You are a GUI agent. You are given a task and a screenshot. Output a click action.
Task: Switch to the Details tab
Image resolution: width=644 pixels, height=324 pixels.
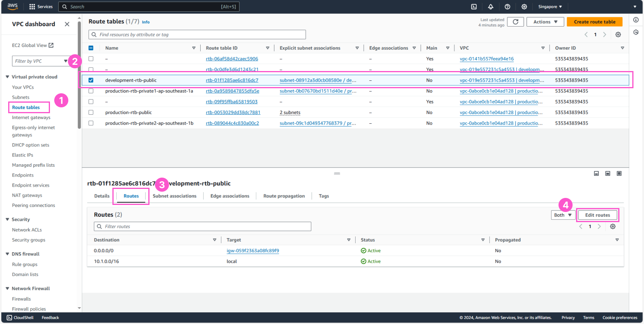coord(102,196)
